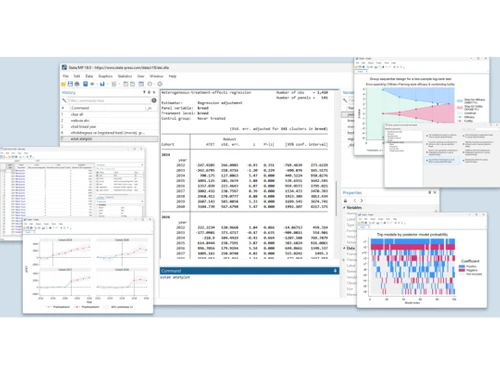Save the dataset using the toolbar disk icon
The width and height of the screenshot is (500, 375).
tap(70, 84)
